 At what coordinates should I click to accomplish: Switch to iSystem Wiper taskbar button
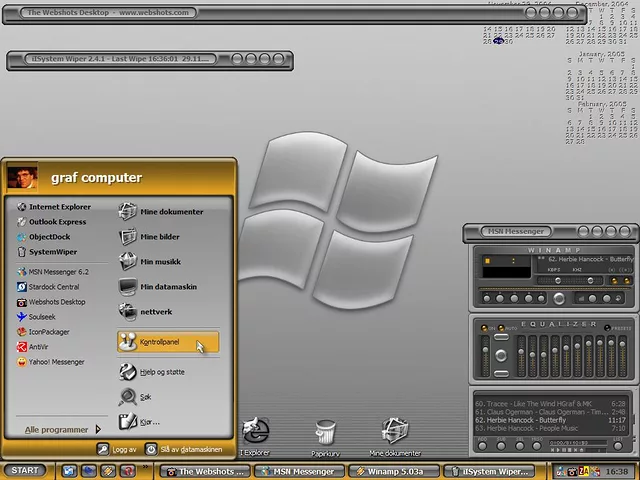click(489, 471)
